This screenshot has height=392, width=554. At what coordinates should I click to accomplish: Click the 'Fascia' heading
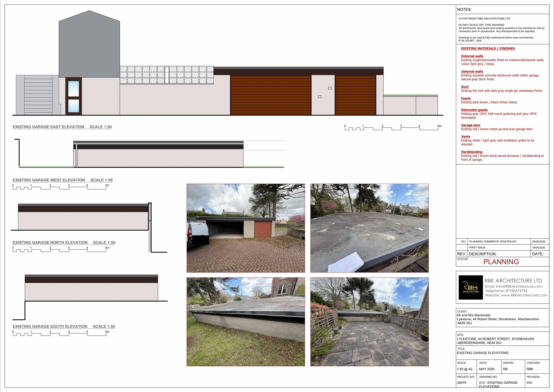466,98
